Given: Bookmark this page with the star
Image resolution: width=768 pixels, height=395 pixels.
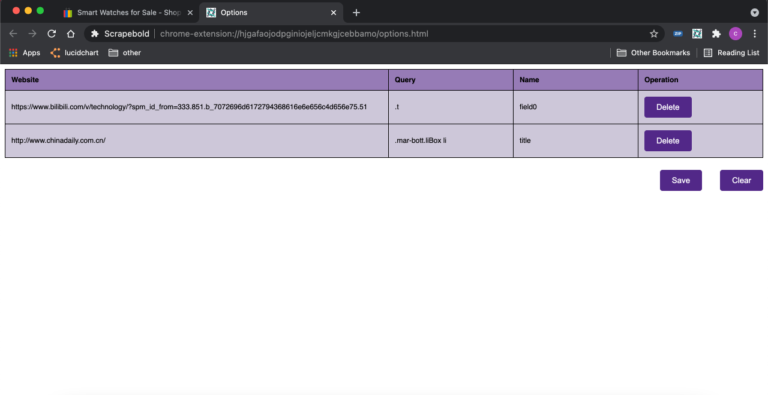Looking at the screenshot, I should (x=654, y=34).
